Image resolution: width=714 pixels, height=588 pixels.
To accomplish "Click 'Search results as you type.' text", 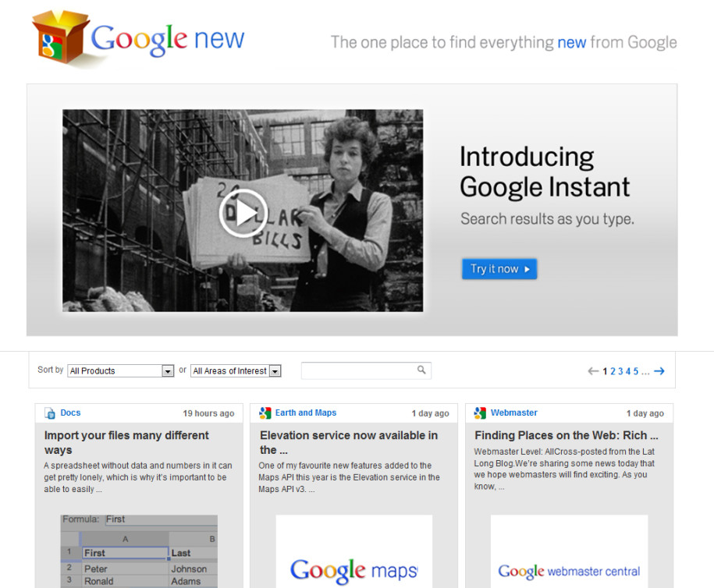I will point(547,219).
